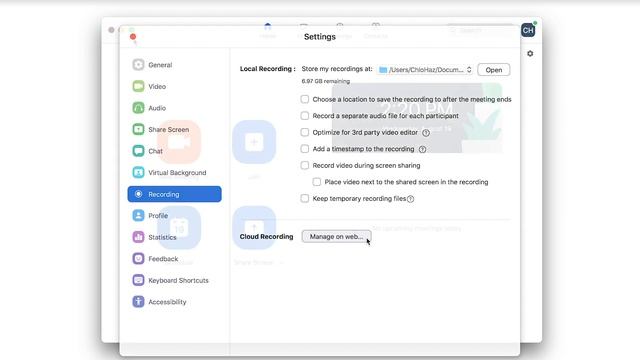Click the Open recordings folder button
Screen dimensions: 640x360
pyautogui.click(x=493, y=70)
